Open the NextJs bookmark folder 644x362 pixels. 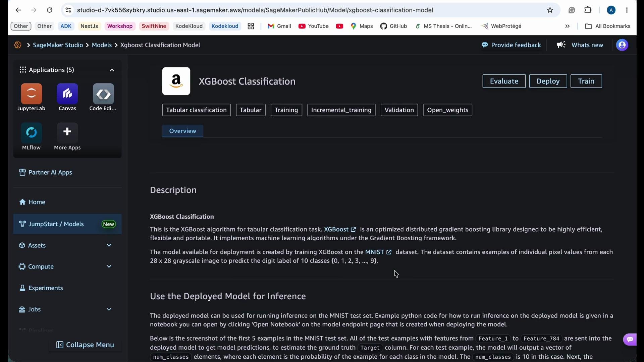point(89,26)
